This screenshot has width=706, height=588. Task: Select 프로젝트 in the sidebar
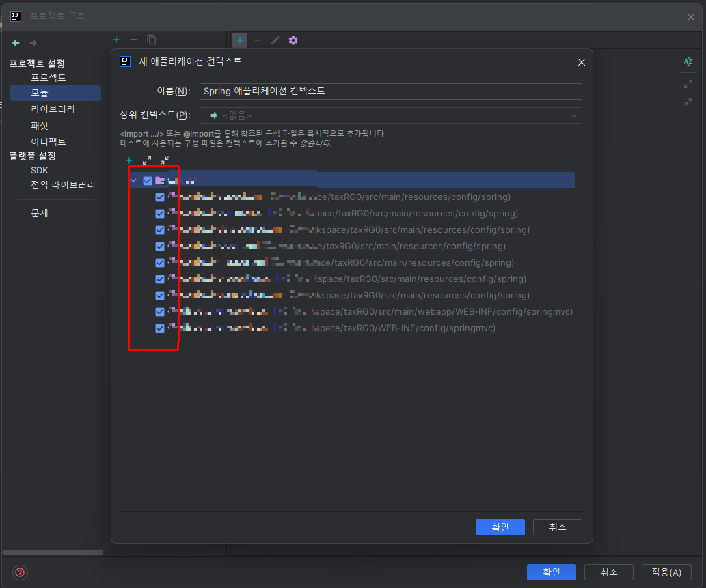[x=49, y=77]
